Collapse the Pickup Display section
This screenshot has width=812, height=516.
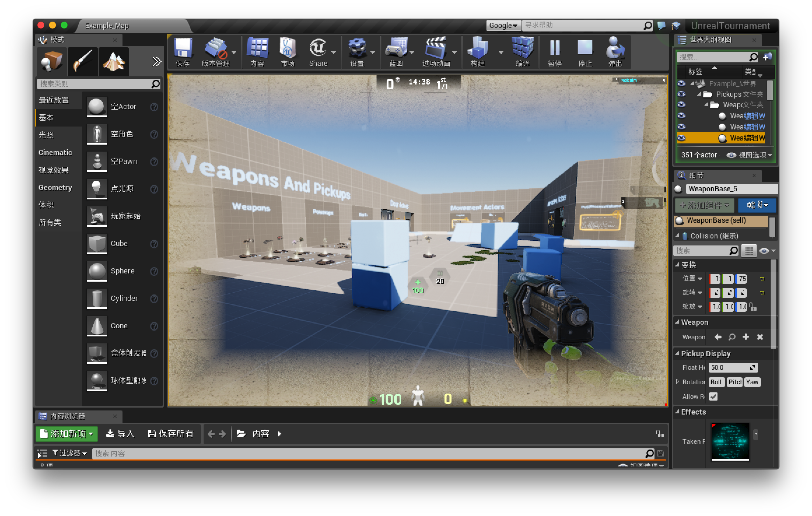pyautogui.click(x=677, y=353)
